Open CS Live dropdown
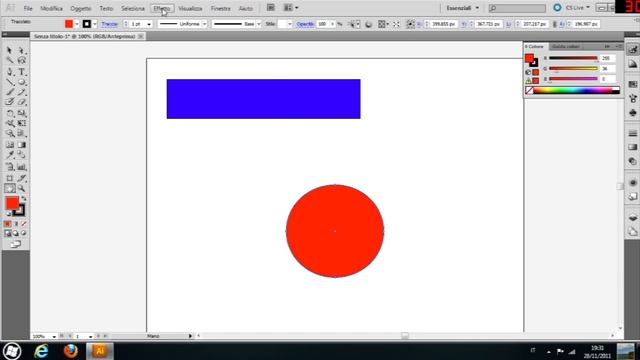The width and height of the screenshot is (640, 360). click(x=578, y=8)
